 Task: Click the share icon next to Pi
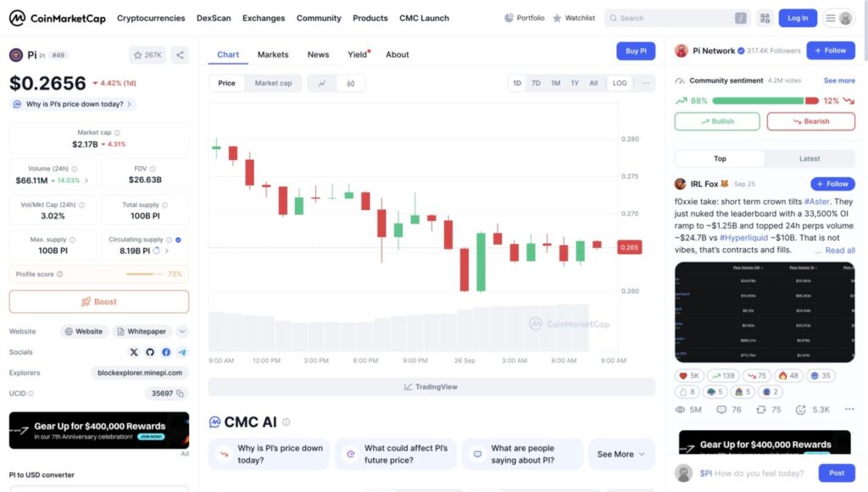point(180,55)
